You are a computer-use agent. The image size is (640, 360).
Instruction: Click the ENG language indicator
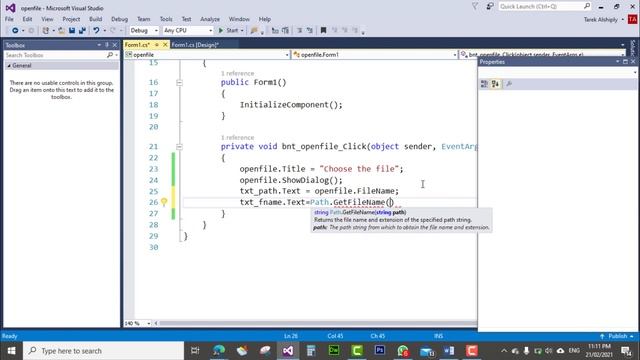coord(574,351)
